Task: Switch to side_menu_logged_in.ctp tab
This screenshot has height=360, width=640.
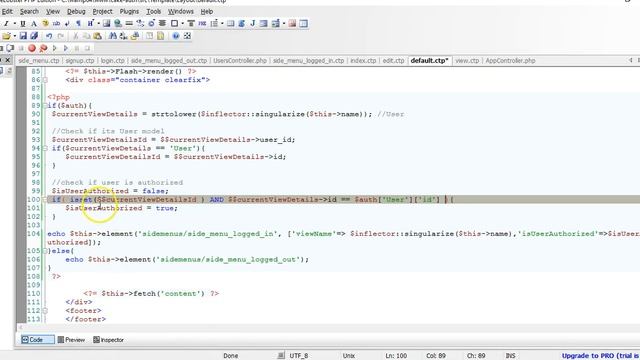Action: (x=309, y=60)
